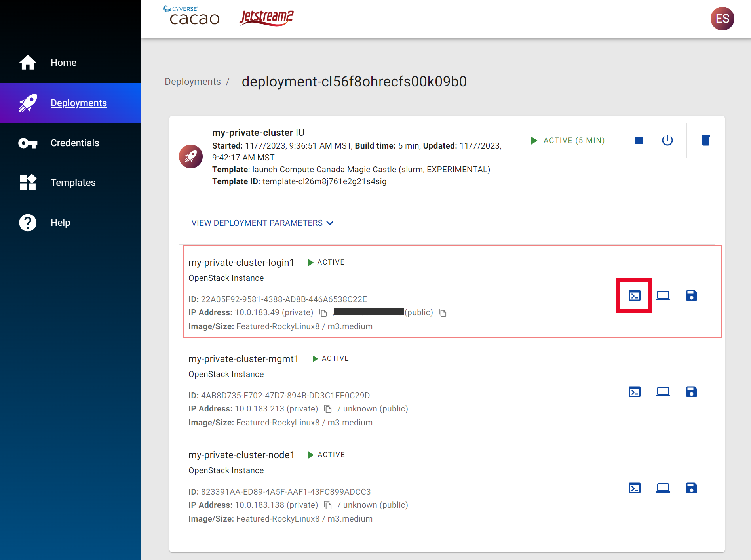Open Templates section in sidebar
751x560 pixels.
pyautogui.click(x=73, y=183)
